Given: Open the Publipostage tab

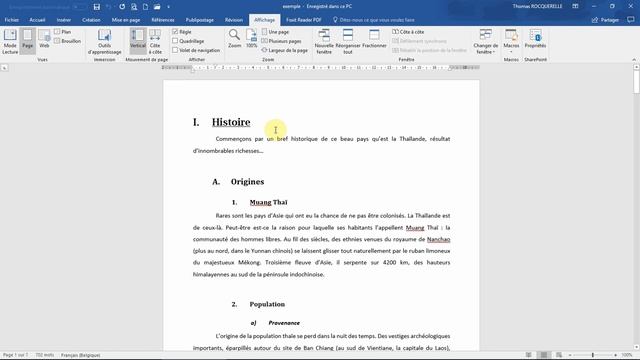Looking at the screenshot, I should (200, 20).
